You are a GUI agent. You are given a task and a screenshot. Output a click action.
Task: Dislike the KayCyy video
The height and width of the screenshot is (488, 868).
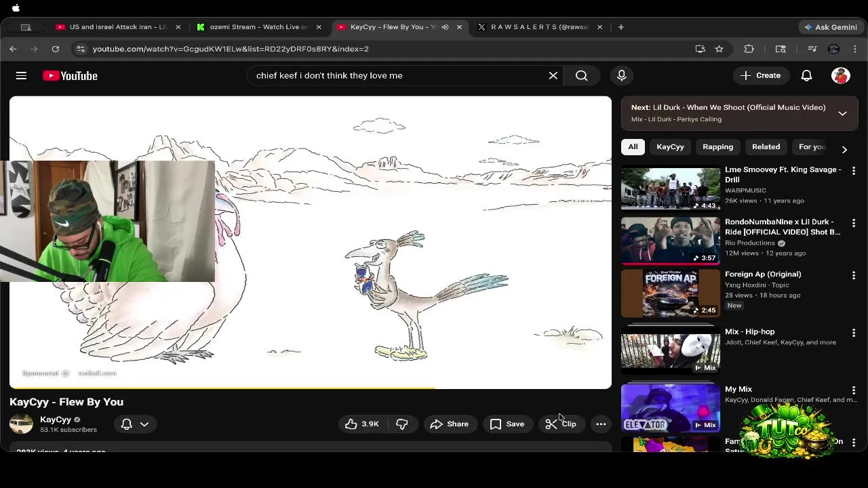(x=402, y=424)
